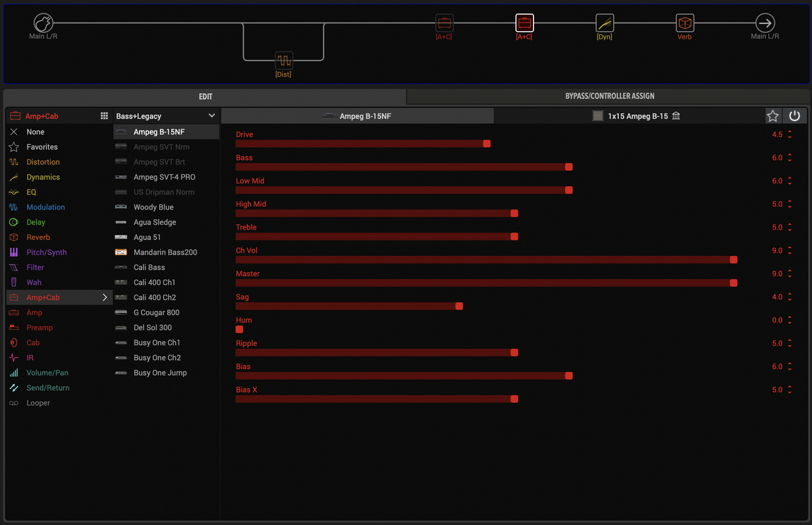Open the Delay category
The width and height of the screenshot is (812, 525).
click(60, 222)
